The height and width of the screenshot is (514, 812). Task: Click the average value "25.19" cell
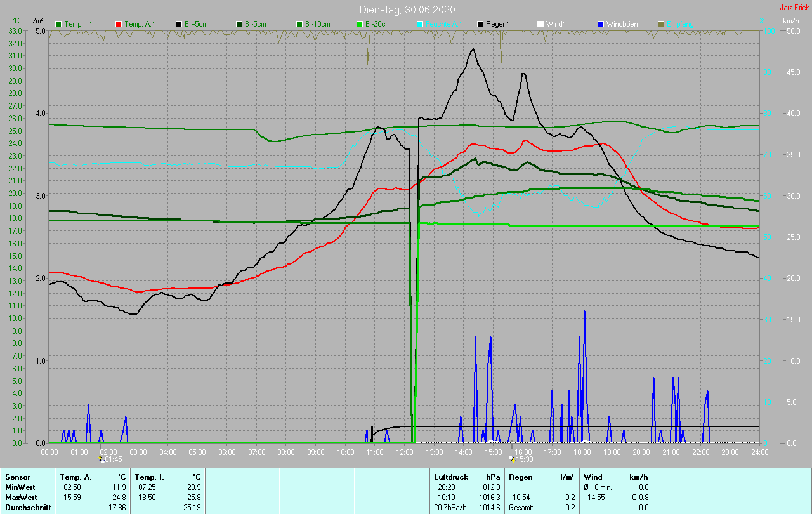click(x=192, y=508)
